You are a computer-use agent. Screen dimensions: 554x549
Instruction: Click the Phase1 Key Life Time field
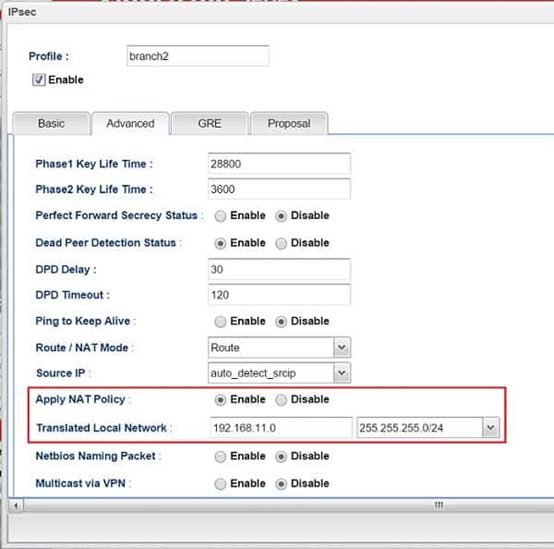[279, 164]
